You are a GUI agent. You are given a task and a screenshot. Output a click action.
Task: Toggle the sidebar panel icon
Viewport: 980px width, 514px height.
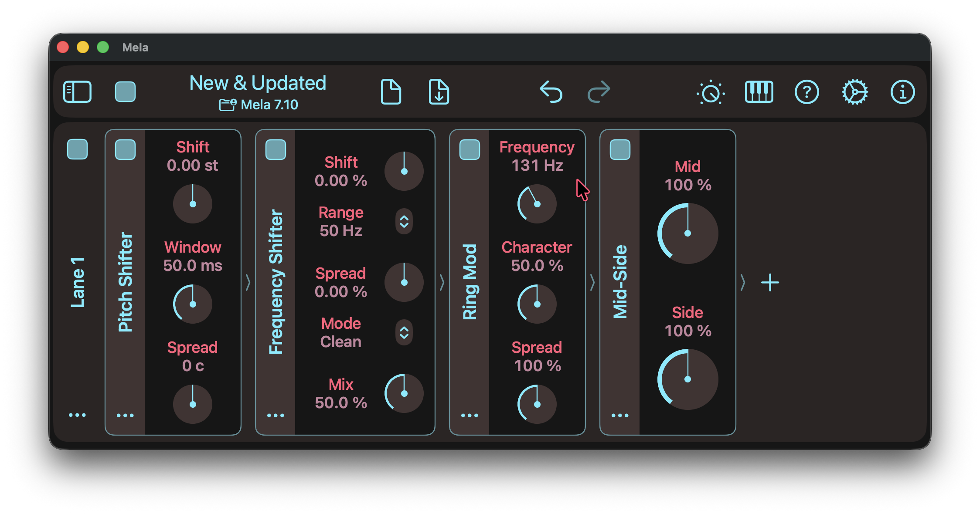pyautogui.click(x=77, y=92)
